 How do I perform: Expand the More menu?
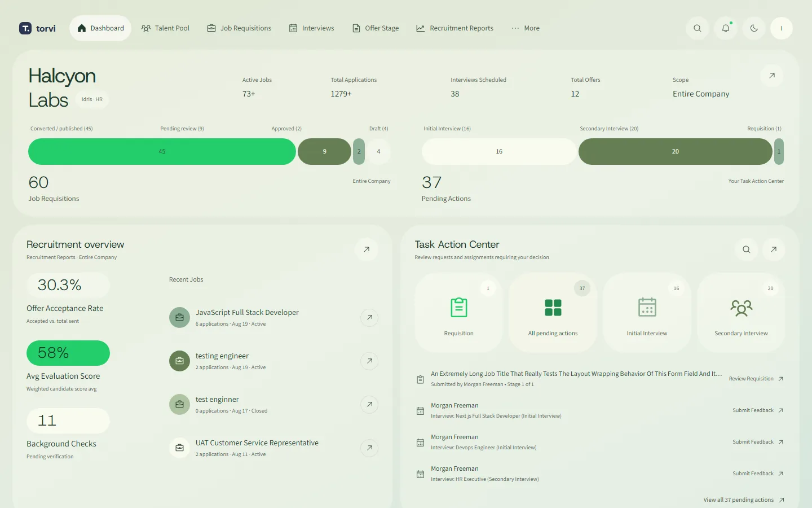[526, 28]
